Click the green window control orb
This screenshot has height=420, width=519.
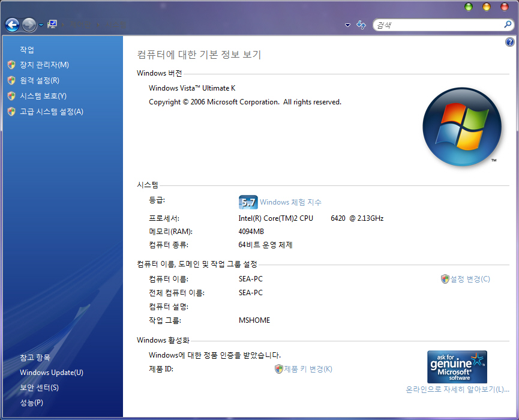point(469,7)
